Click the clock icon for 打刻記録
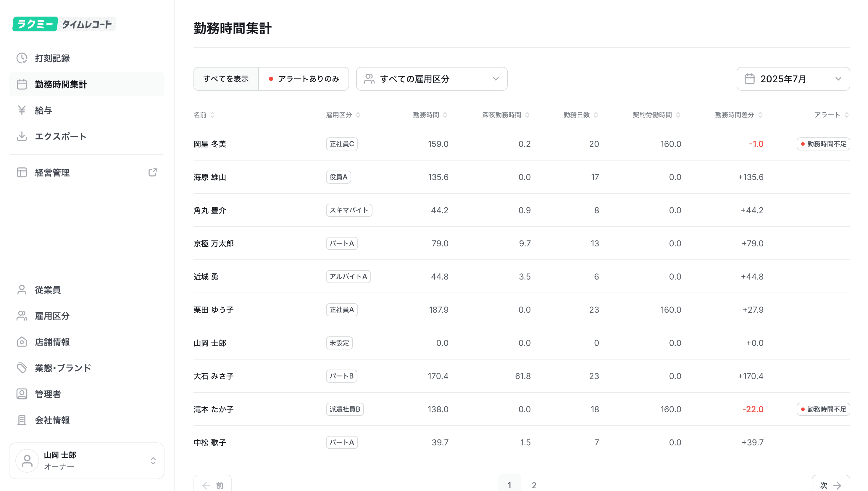The image size is (868, 491). [x=22, y=58]
